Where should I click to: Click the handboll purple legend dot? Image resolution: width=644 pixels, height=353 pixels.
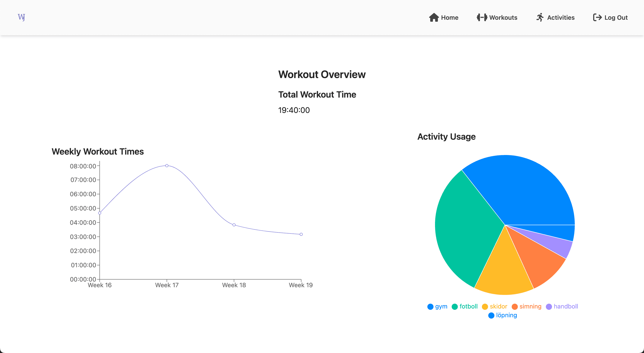tap(549, 307)
